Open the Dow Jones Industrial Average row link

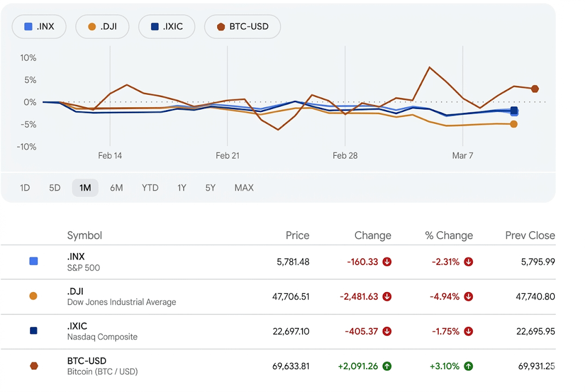point(121,297)
